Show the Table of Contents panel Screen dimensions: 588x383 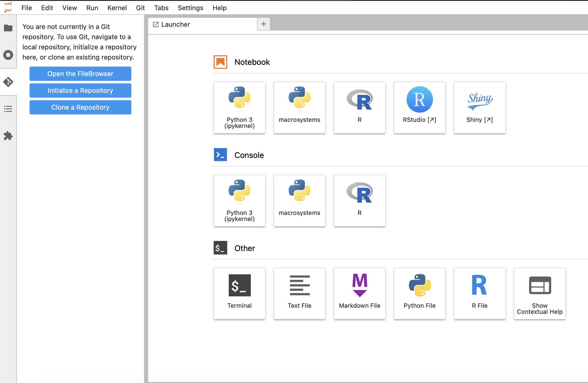(x=8, y=109)
